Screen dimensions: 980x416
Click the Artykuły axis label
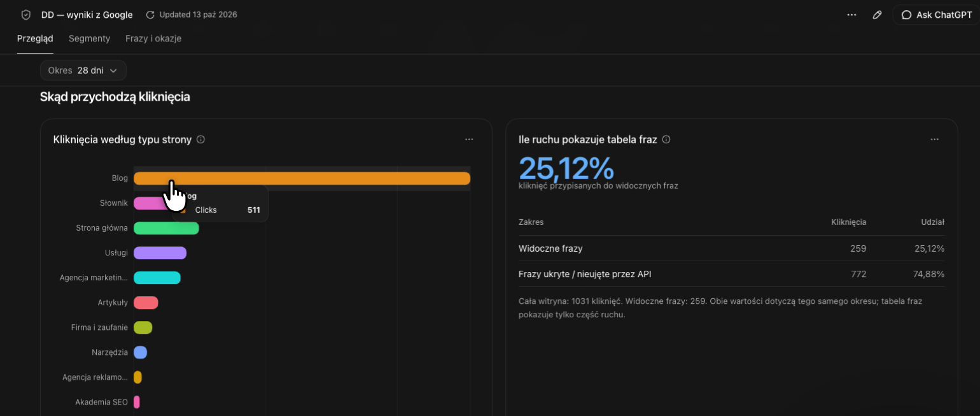click(x=113, y=303)
